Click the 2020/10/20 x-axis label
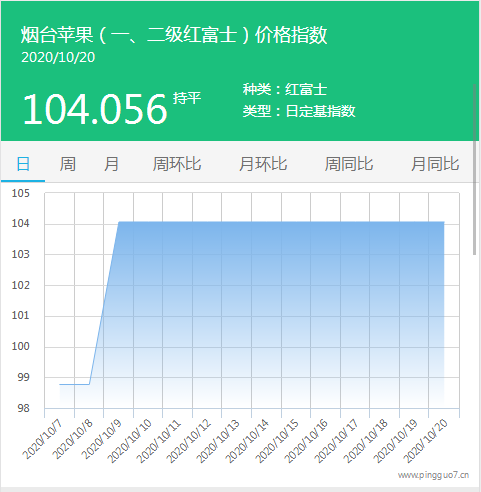481x492 pixels. coord(425,441)
